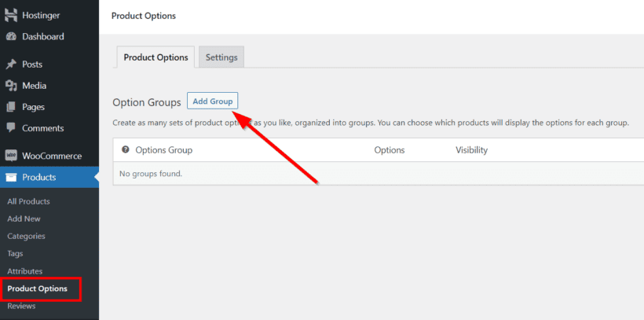The width and height of the screenshot is (644, 320).
Task: Click the 'No groups found.' row
Action: point(379,174)
